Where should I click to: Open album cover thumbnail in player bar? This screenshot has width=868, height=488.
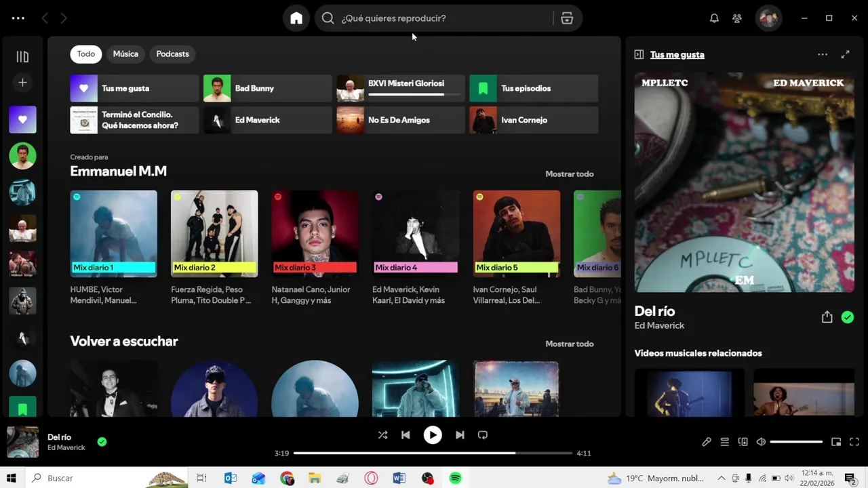point(22,442)
